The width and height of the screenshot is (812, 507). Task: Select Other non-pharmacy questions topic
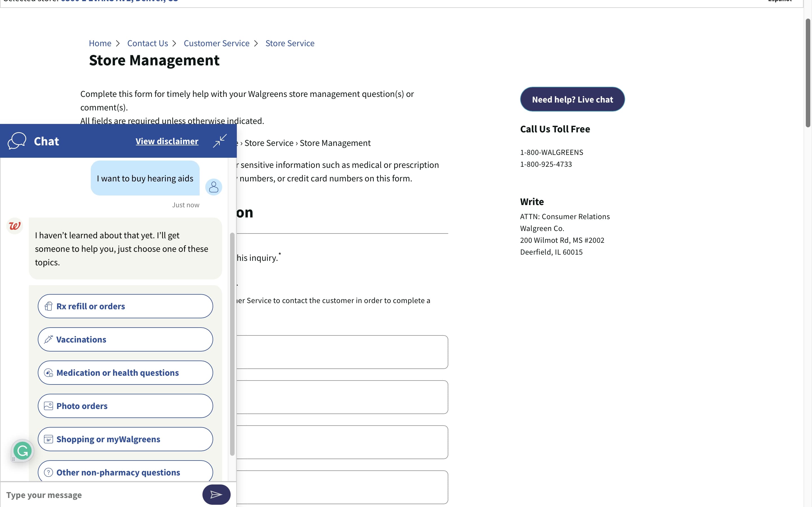[125, 472]
